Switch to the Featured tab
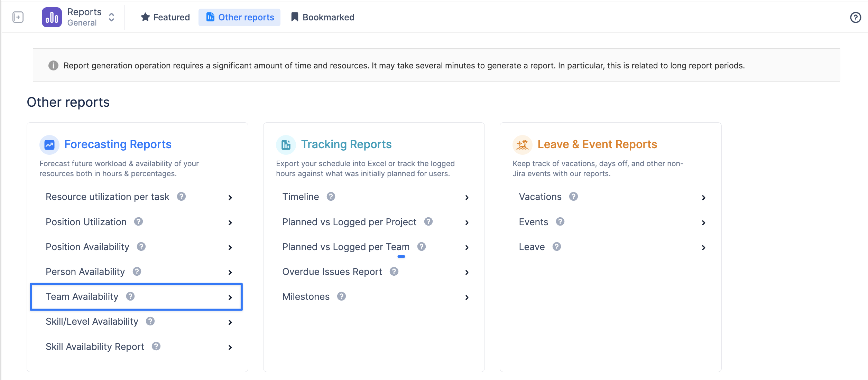Image resolution: width=868 pixels, height=380 pixels. pyautogui.click(x=165, y=17)
